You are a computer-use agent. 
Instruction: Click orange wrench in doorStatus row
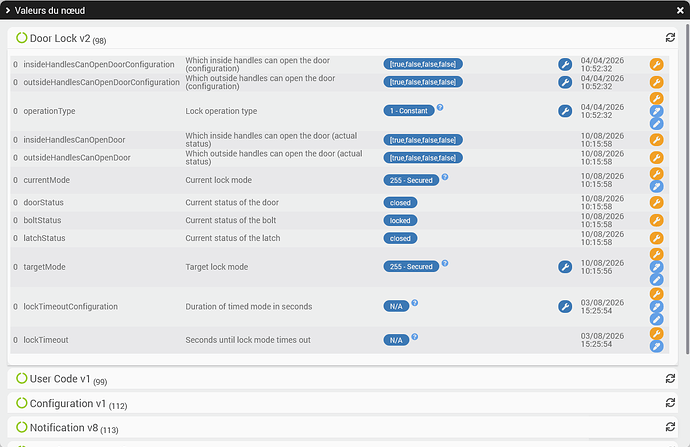[657, 202]
